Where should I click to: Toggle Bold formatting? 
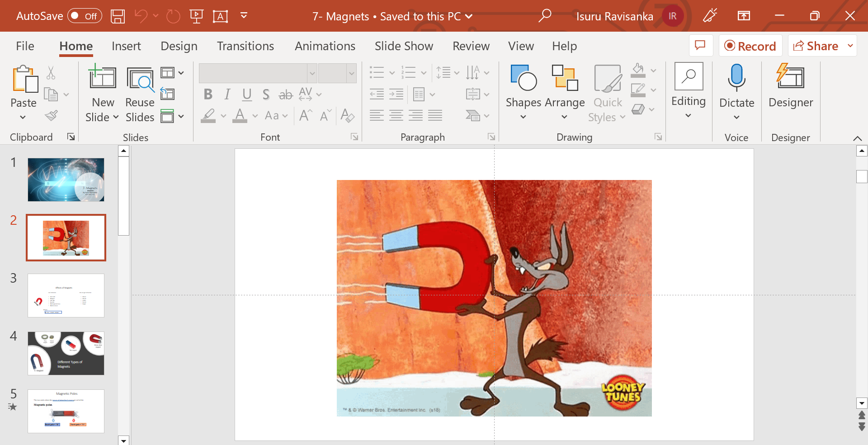click(208, 95)
